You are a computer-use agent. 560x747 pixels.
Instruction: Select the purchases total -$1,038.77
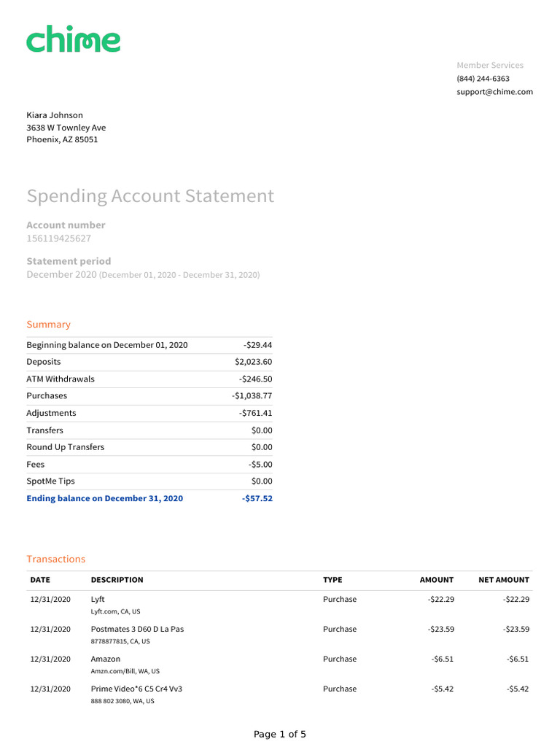point(252,396)
